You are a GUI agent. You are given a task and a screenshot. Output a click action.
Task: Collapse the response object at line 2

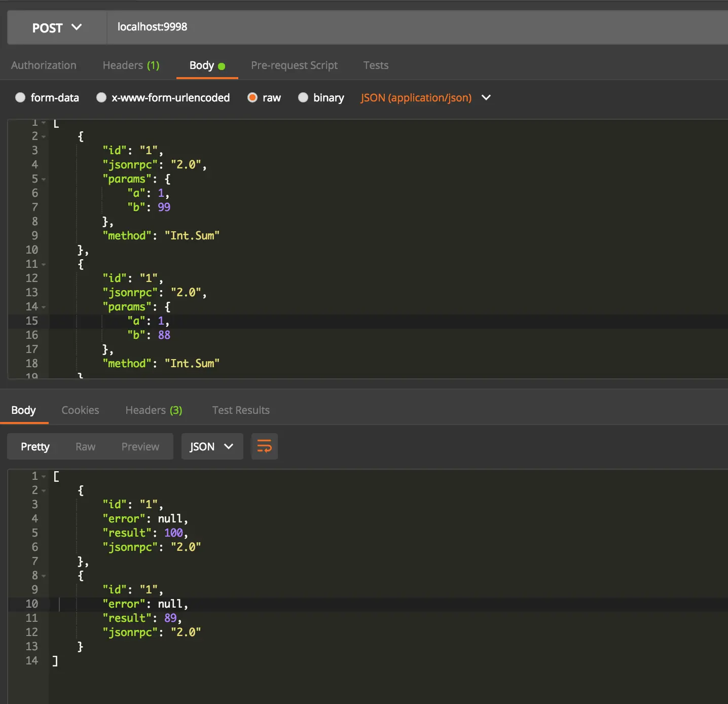click(44, 490)
